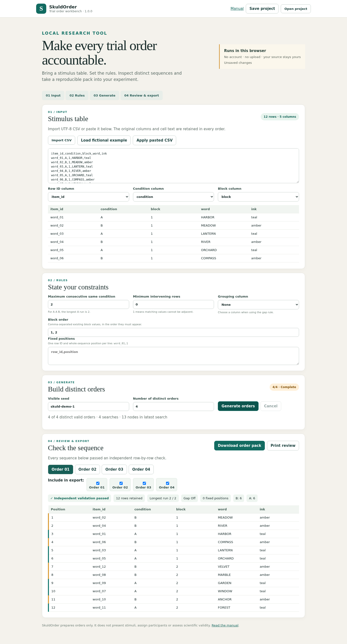Uncheck the Order 03 export checkbox
Screen dimensions: 347x644
click(x=144, y=483)
